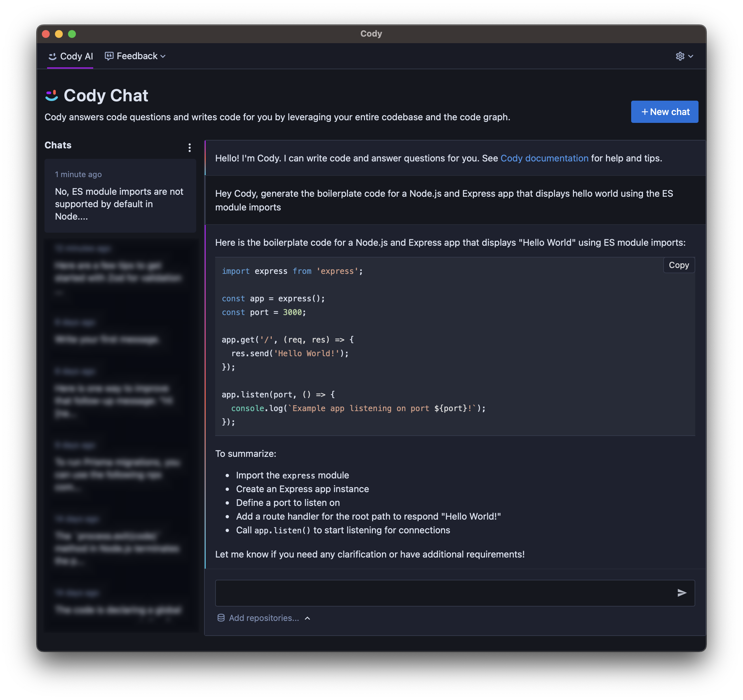The width and height of the screenshot is (743, 700).
Task: Click the Cody Chat smiley logo
Action: pos(52,96)
